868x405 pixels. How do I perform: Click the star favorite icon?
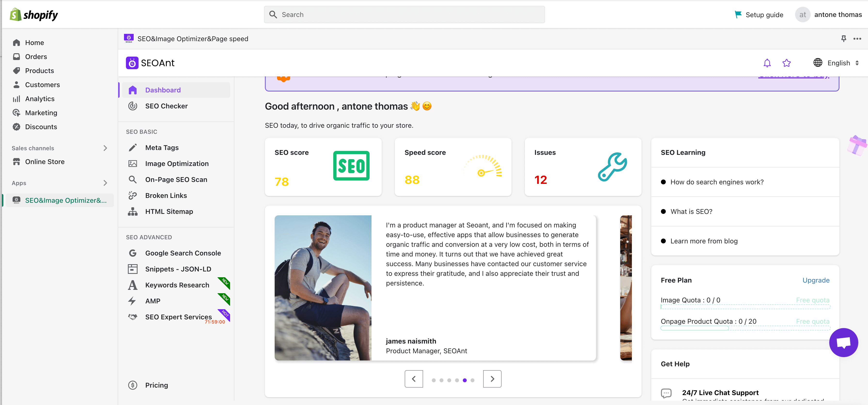[x=786, y=63]
